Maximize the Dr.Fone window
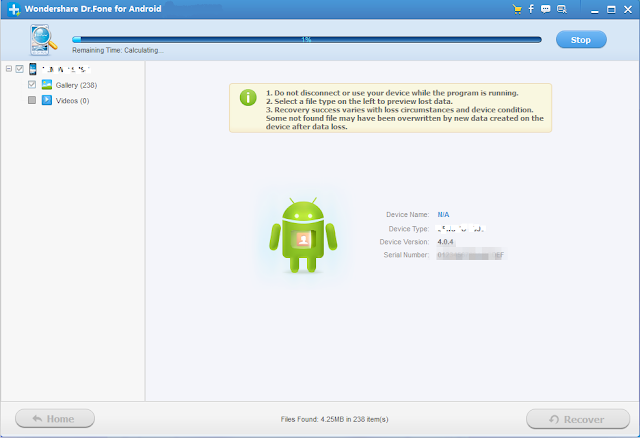This screenshot has height=438, width=640. click(x=611, y=10)
